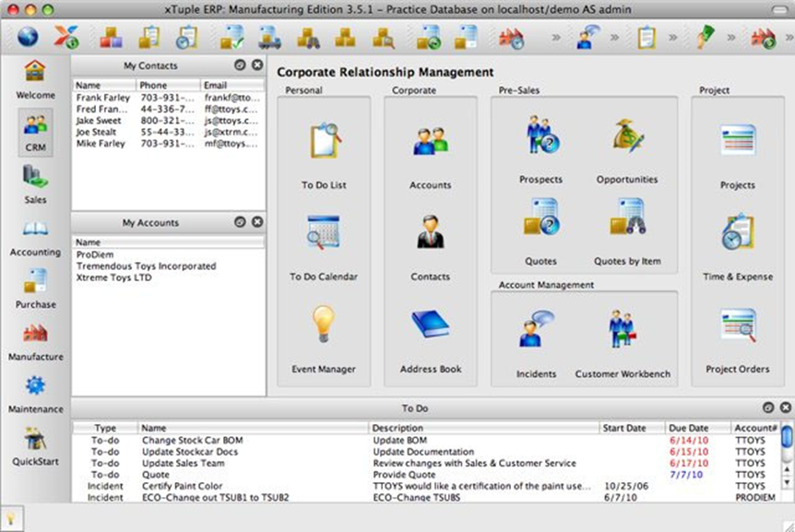Switch to the Accounting module
Image resolution: width=795 pixels, height=532 pixels.
click(x=35, y=237)
